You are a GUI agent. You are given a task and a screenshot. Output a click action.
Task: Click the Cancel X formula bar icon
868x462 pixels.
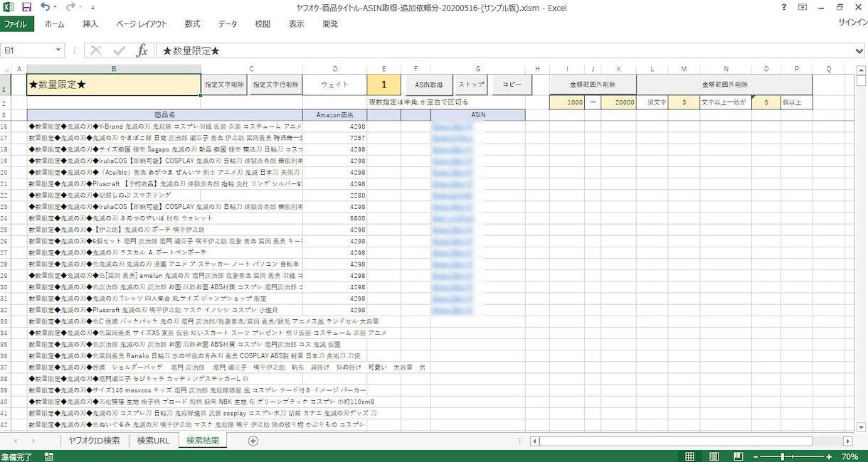click(x=96, y=50)
